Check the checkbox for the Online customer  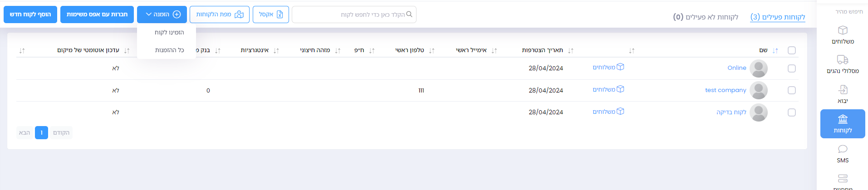(792, 68)
